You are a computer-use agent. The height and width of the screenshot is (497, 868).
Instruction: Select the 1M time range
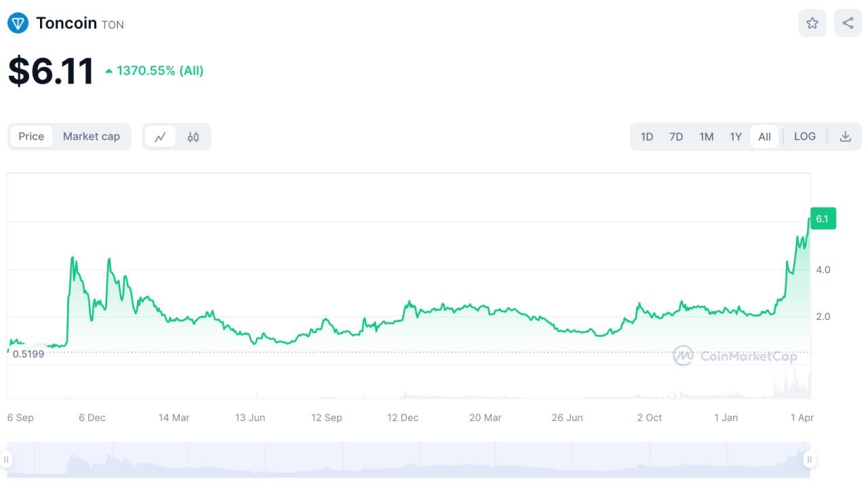coord(706,137)
